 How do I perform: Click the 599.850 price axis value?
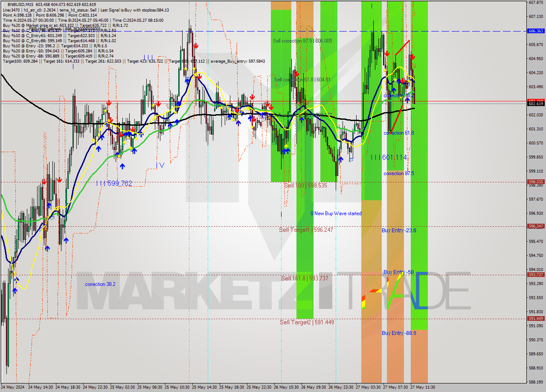coord(536,157)
